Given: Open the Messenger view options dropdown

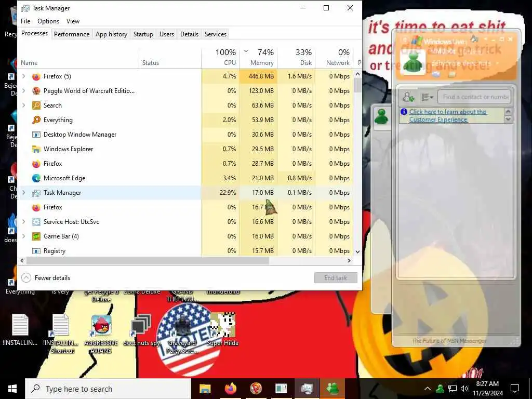Looking at the screenshot, I should click(x=427, y=97).
